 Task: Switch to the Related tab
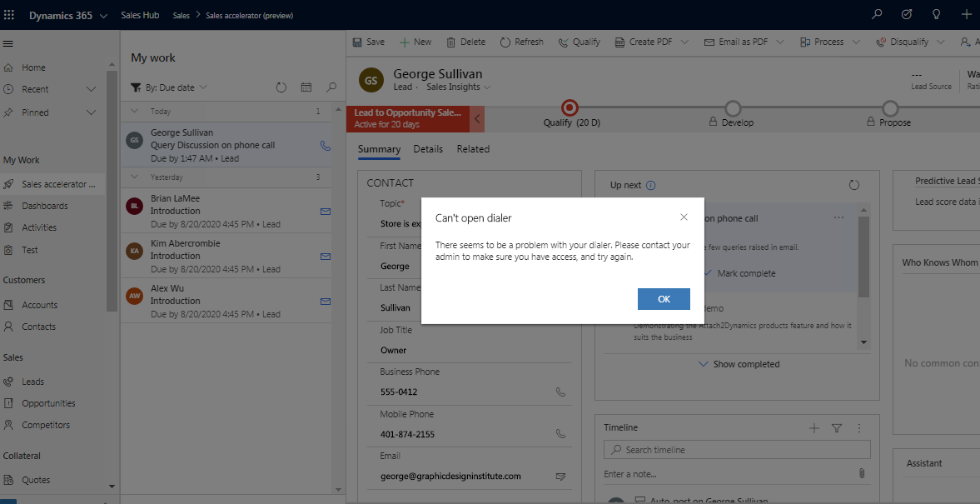pyautogui.click(x=473, y=149)
